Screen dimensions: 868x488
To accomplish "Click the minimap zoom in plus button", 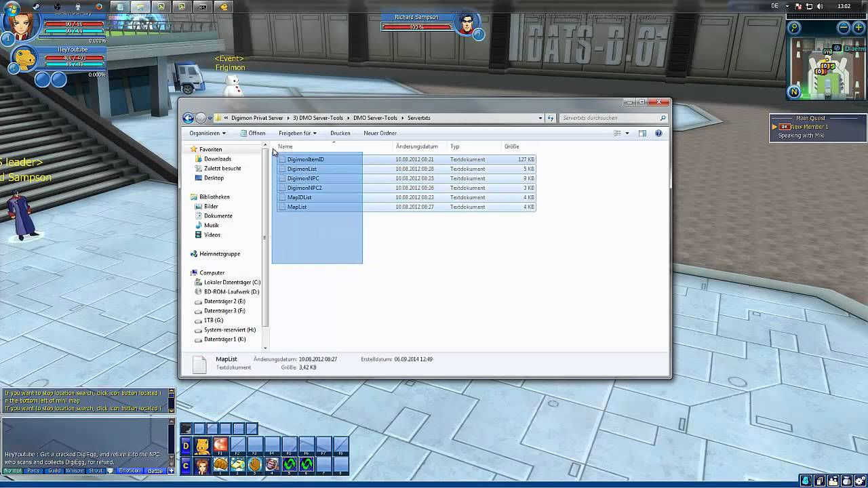I will (859, 28).
